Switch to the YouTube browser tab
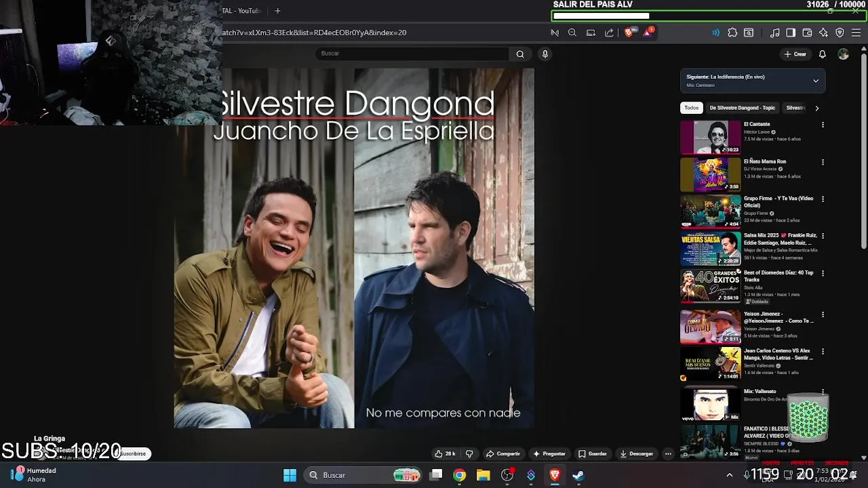Image resolution: width=868 pixels, height=488 pixels. 241,11
